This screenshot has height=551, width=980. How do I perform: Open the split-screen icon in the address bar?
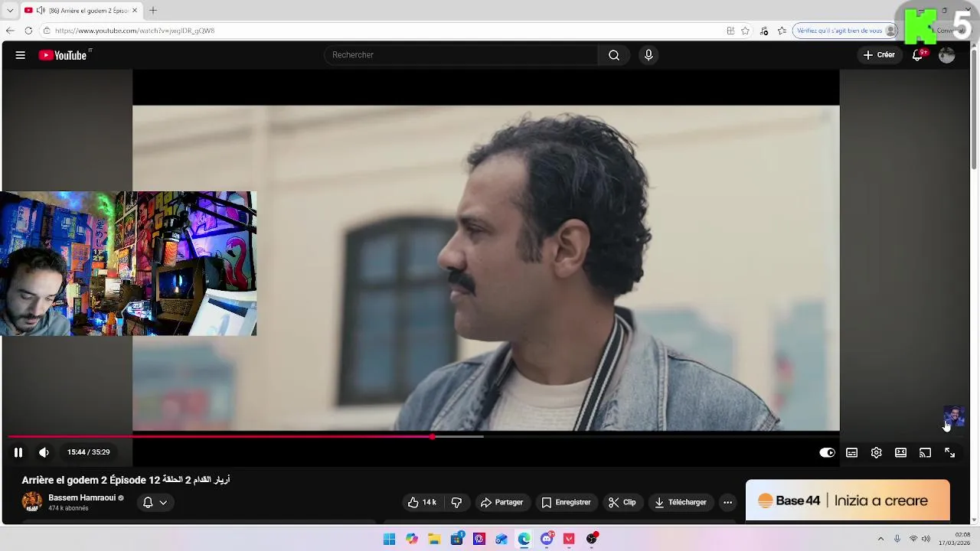(x=730, y=31)
